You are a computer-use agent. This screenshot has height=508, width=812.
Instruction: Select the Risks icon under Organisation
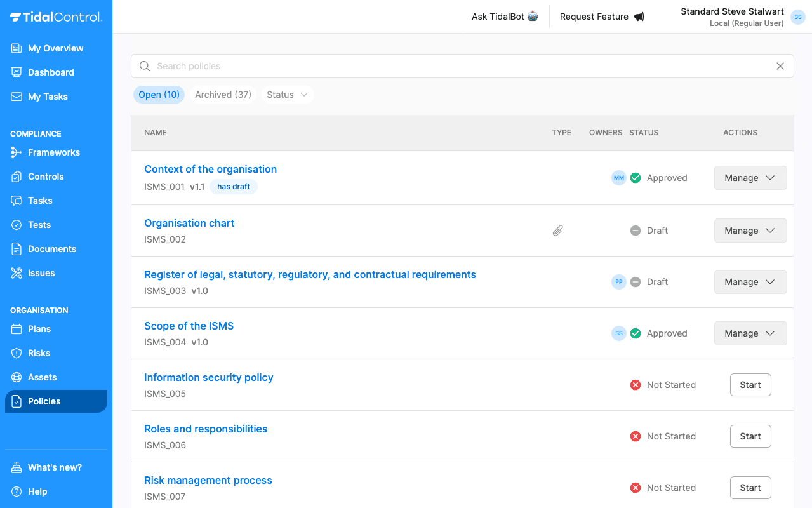pos(16,353)
